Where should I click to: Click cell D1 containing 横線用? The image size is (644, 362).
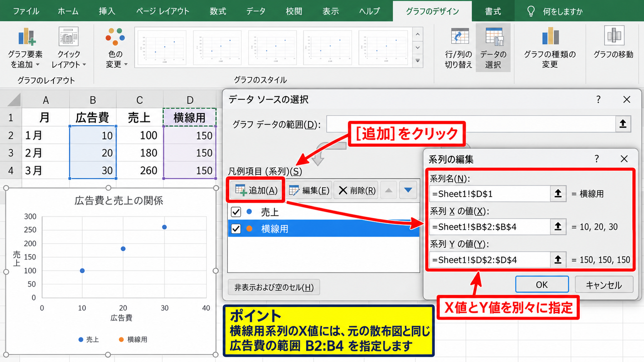(190, 117)
